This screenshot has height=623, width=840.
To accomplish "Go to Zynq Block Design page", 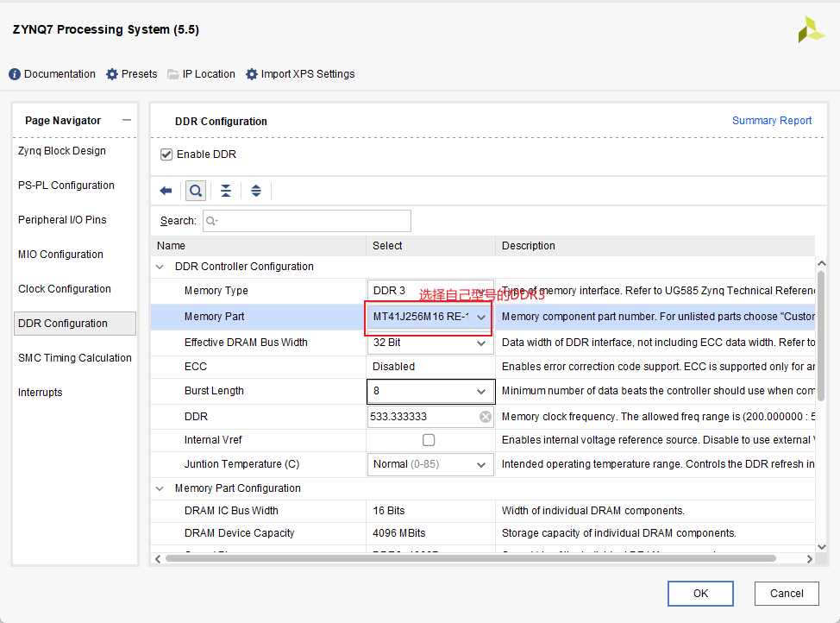I will 62,151.
